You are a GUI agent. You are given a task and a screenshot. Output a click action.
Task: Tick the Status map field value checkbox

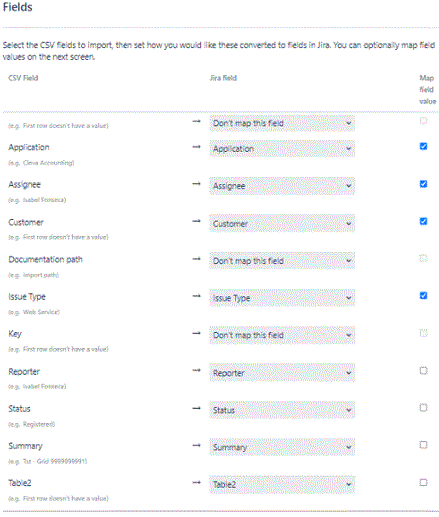pos(423,408)
